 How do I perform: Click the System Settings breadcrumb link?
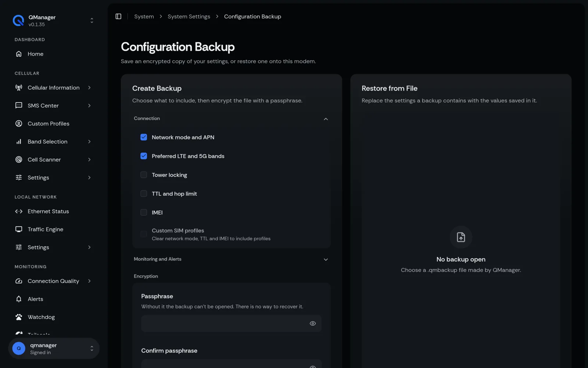click(189, 17)
